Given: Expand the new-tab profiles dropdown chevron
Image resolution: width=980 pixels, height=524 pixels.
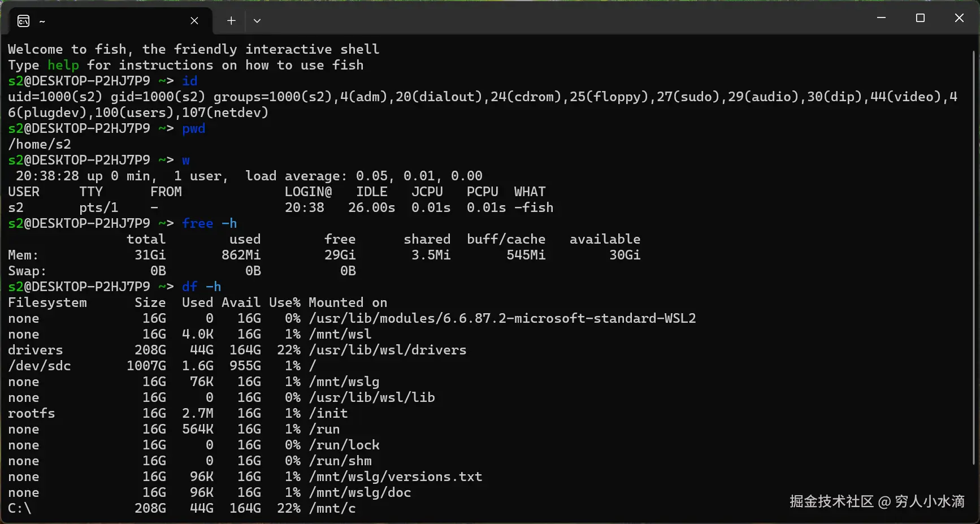Looking at the screenshot, I should pyautogui.click(x=257, y=21).
